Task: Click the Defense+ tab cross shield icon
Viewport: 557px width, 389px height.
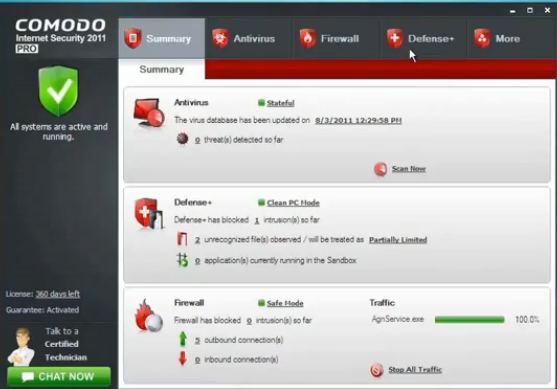Action: tap(395, 38)
